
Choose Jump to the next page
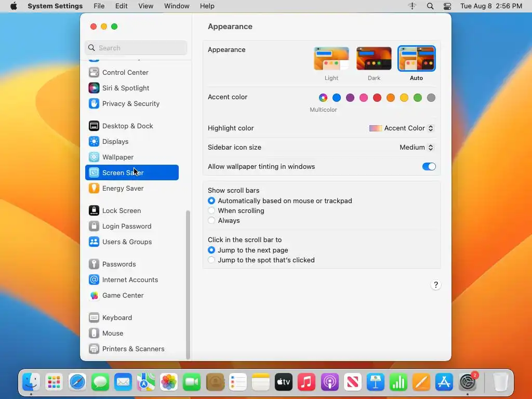pyautogui.click(x=211, y=250)
